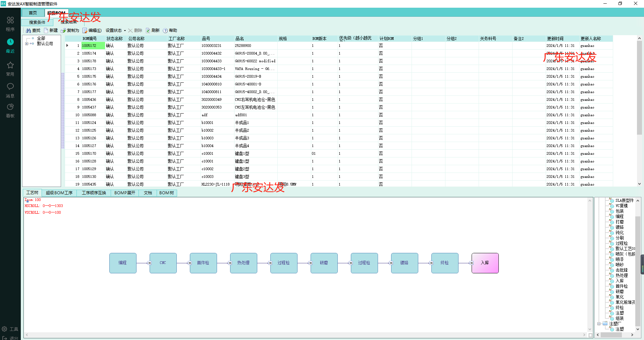Open the 工具 tools gear icon

click(x=4, y=329)
